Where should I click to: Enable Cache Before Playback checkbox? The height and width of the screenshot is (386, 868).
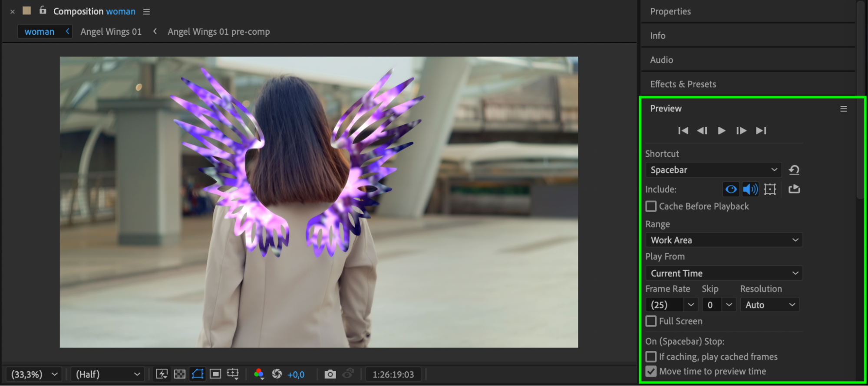point(651,206)
